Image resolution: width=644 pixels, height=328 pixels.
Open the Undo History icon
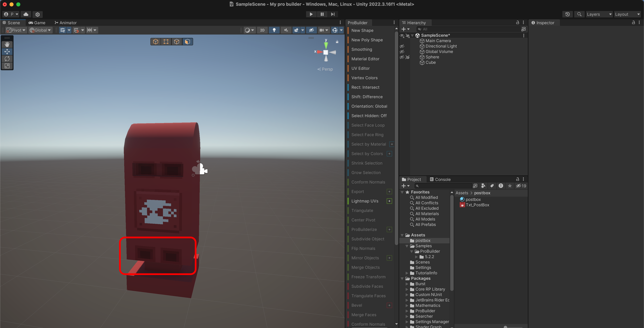pos(567,14)
